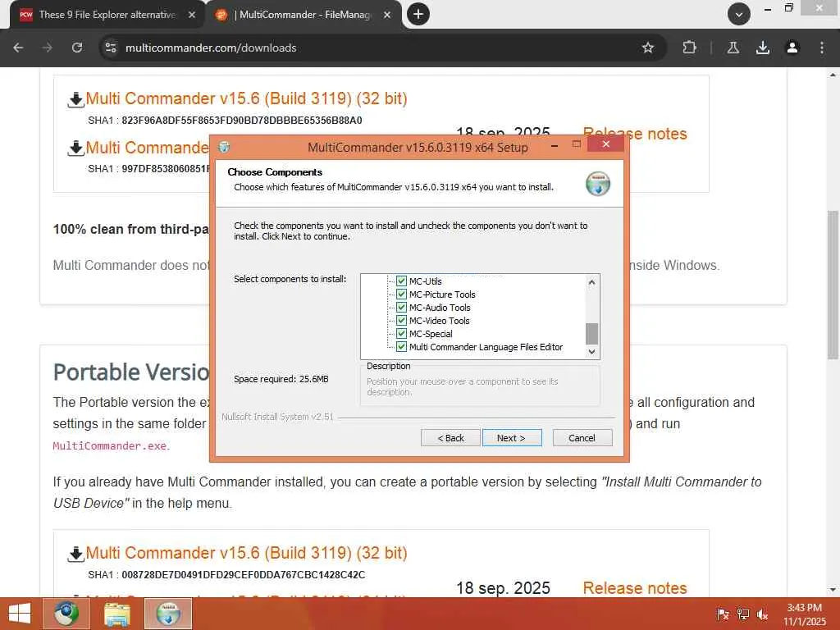Bookmark this page with the star icon
The width and height of the screenshot is (840, 630).
pos(648,48)
